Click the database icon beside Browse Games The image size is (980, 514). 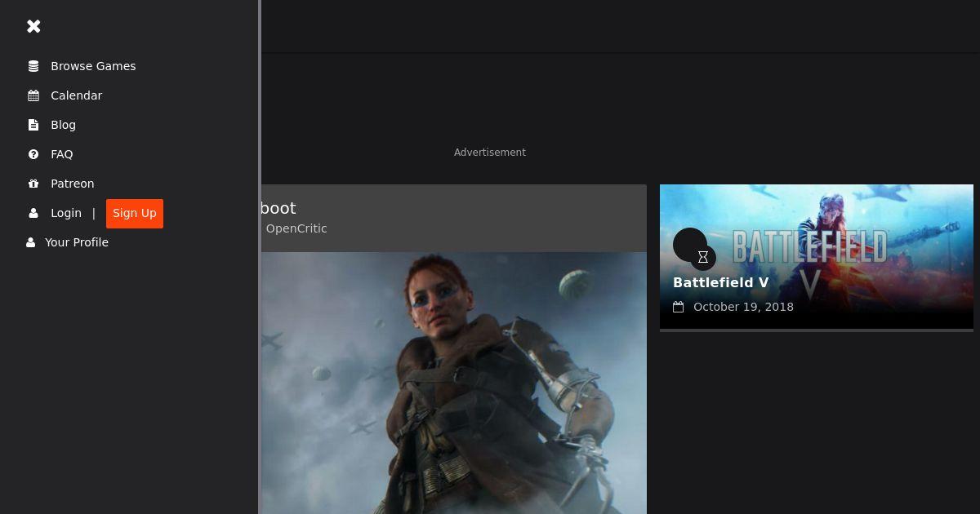[33, 66]
